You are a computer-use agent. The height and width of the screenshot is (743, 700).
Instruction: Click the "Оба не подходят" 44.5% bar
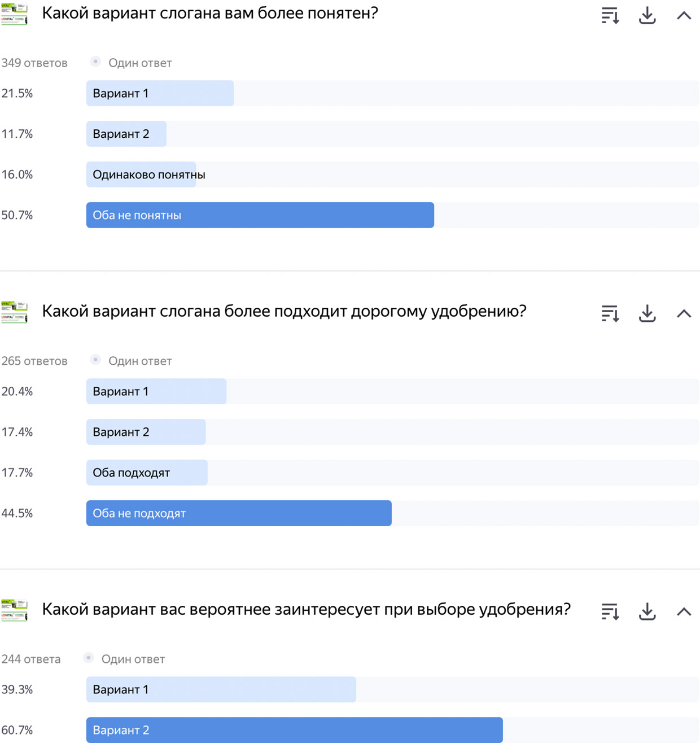click(239, 513)
